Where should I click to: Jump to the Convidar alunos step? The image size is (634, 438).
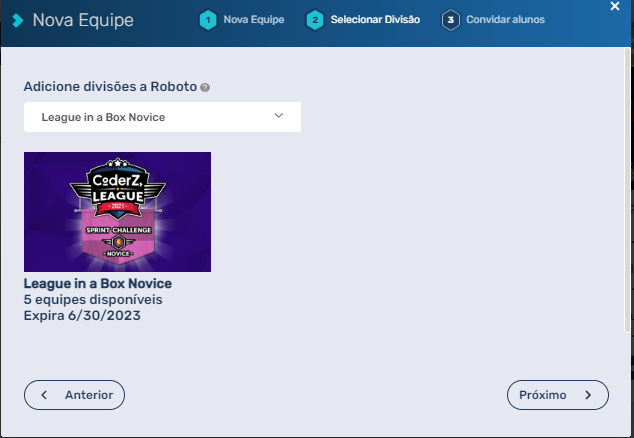504,19
